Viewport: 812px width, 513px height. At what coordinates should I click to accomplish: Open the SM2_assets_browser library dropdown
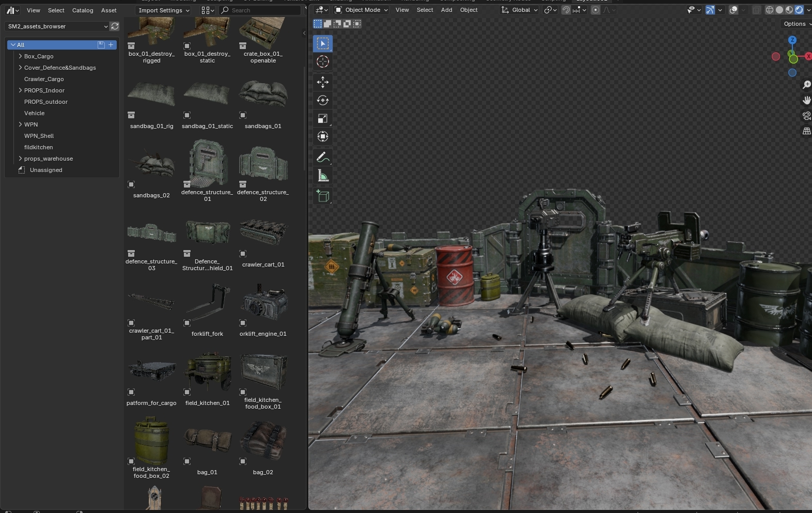tap(56, 26)
